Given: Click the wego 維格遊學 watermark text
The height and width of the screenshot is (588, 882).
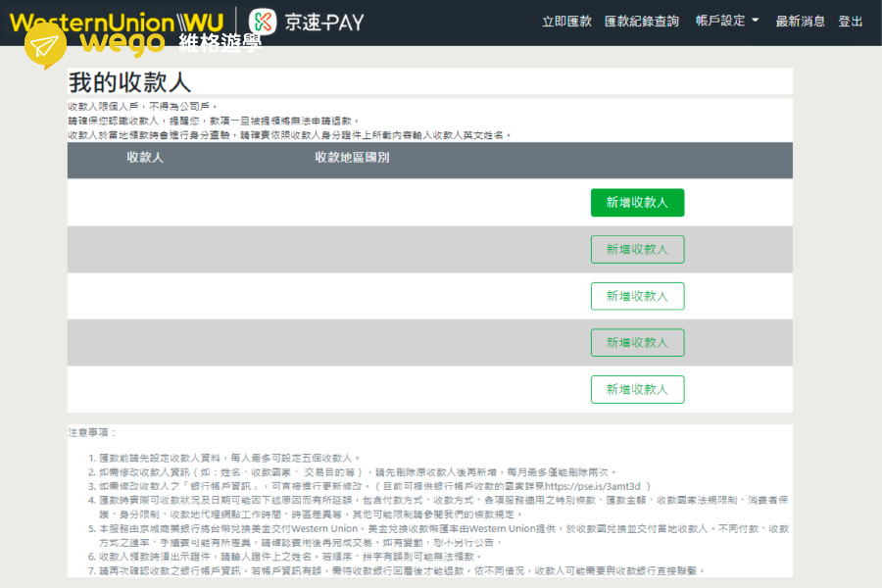Looking at the screenshot, I should coord(171,42).
